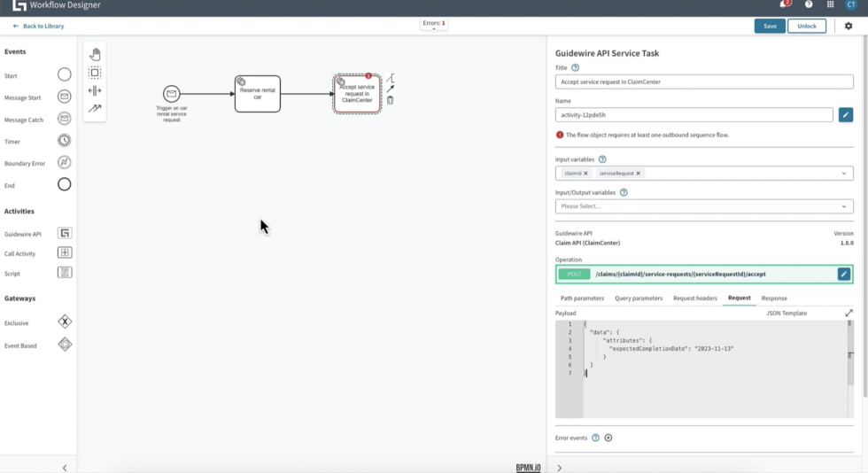The image size is (868, 473).
Task: Switch to Query parameters tab
Action: [639, 298]
